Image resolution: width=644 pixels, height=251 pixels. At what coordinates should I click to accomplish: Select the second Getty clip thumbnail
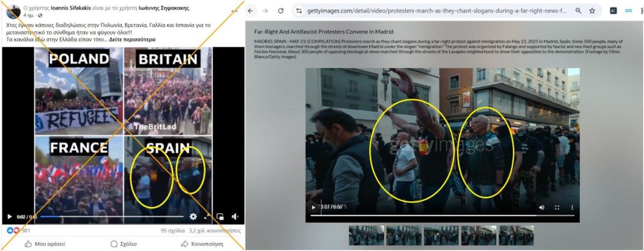point(404,235)
